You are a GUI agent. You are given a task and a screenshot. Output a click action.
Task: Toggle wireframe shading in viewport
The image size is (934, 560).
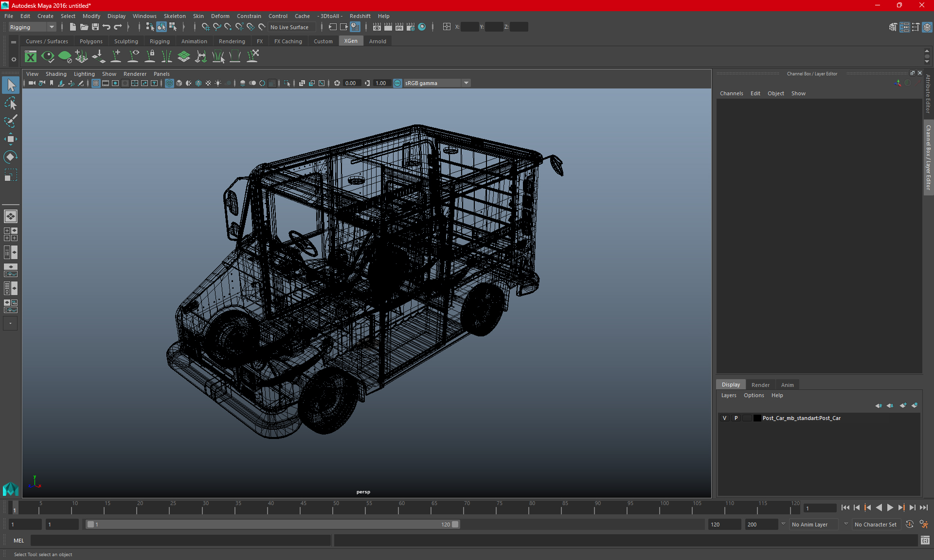pyautogui.click(x=169, y=83)
